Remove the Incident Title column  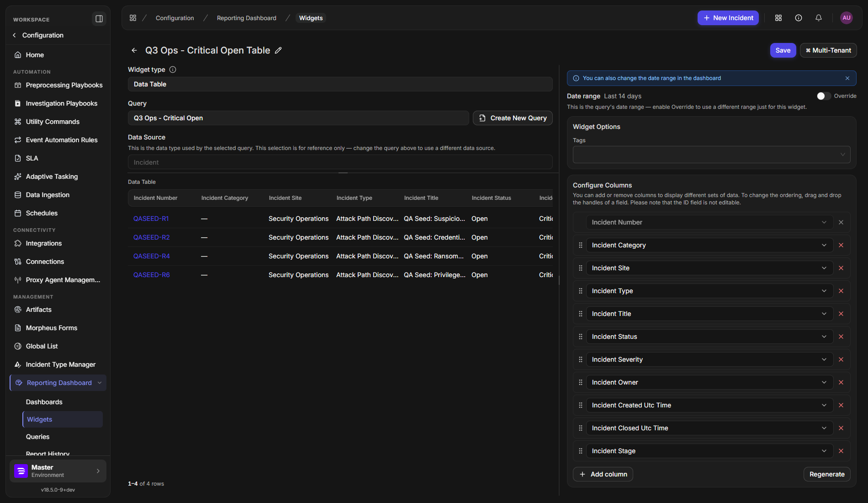click(x=841, y=314)
